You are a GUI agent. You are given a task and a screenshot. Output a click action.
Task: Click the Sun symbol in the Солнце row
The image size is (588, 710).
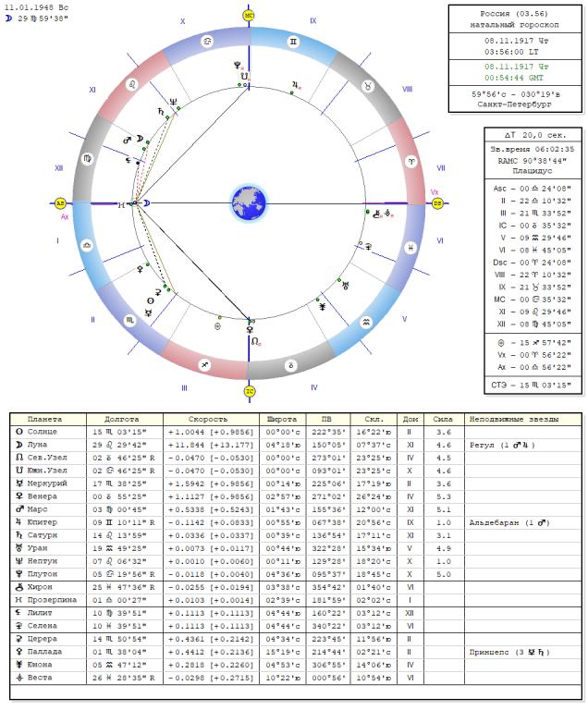[x=20, y=432]
